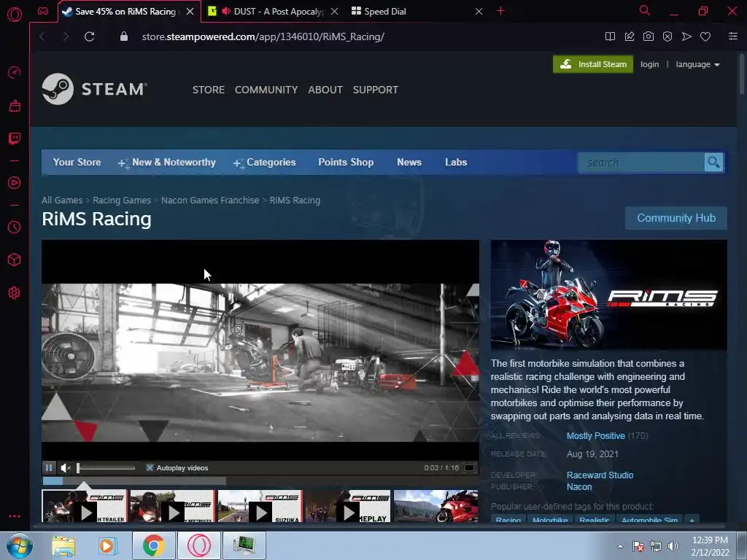Add more tags with plus button

(x=692, y=519)
